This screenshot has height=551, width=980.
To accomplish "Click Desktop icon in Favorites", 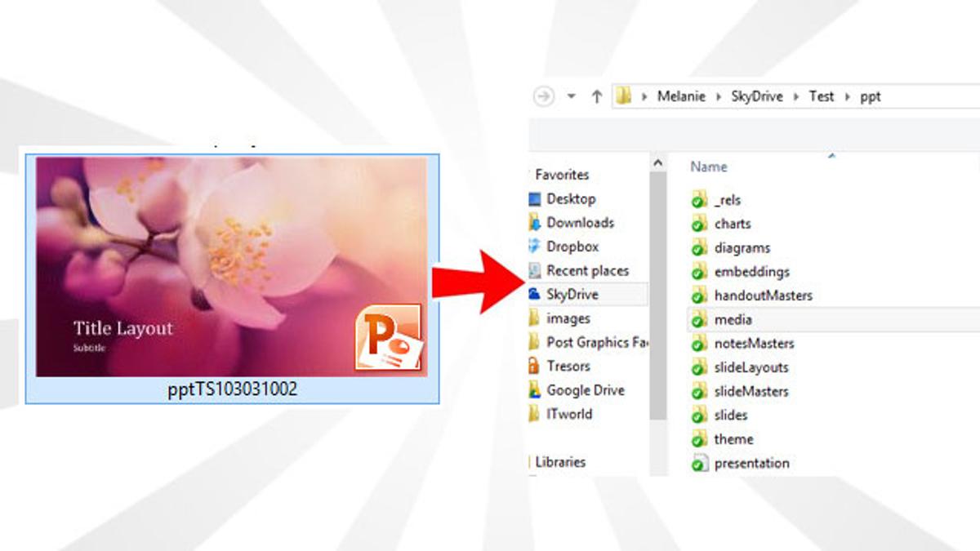I will 535,198.
